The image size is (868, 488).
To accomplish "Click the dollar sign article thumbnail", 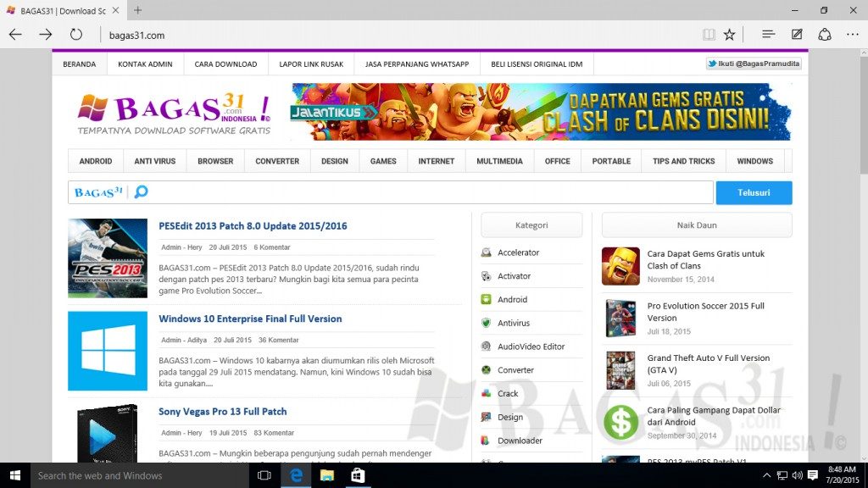I will point(620,423).
